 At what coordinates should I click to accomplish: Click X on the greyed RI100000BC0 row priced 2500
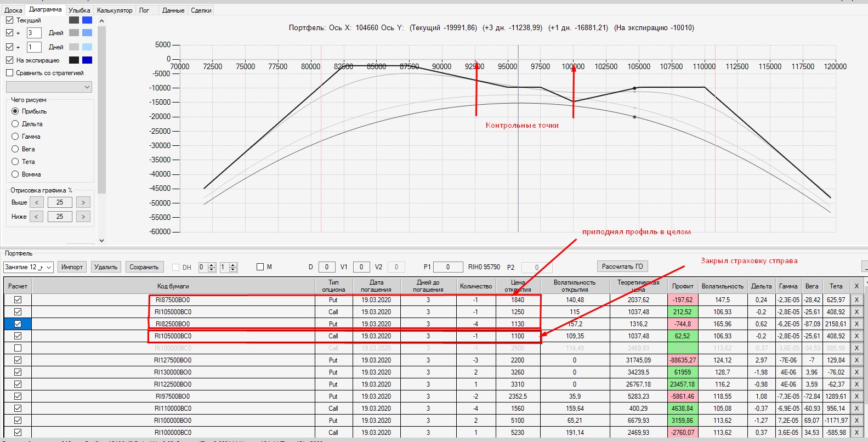856,348
